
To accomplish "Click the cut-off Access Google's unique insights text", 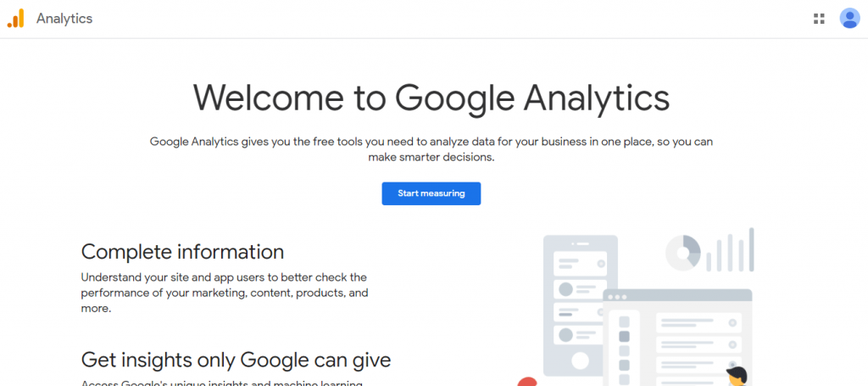I will click(222, 383).
